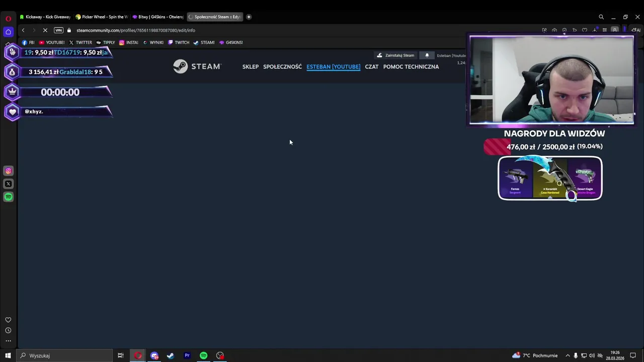The height and width of the screenshot is (362, 644).
Task: Click the steamcommunity.com address field
Action: click(x=136, y=30)
